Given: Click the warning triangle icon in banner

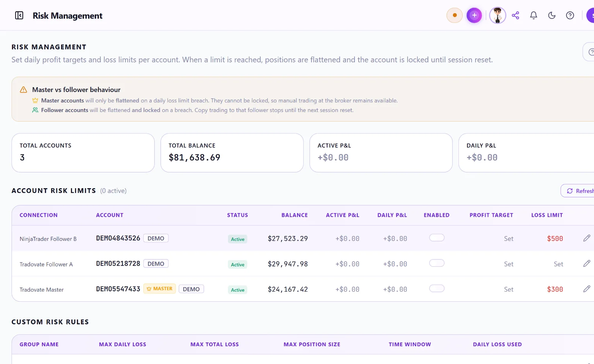Looking at the screenshot, I should [x=23, y=90].
